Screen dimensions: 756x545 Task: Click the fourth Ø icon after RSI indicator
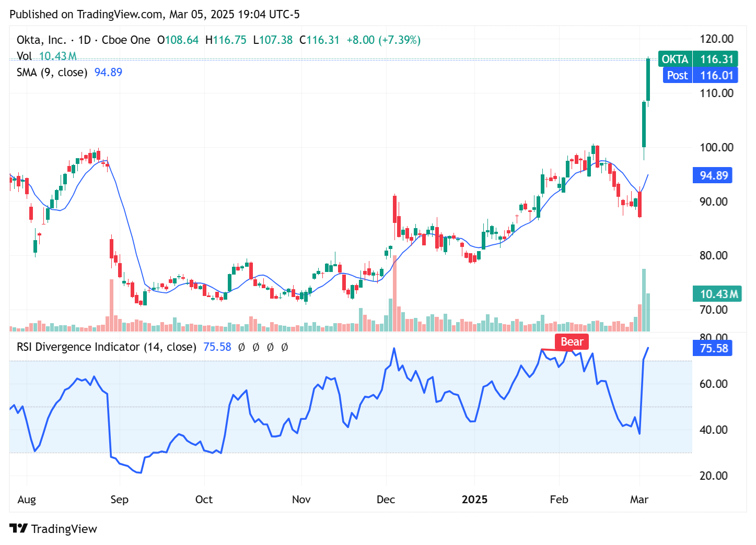(x=285, y=347)
